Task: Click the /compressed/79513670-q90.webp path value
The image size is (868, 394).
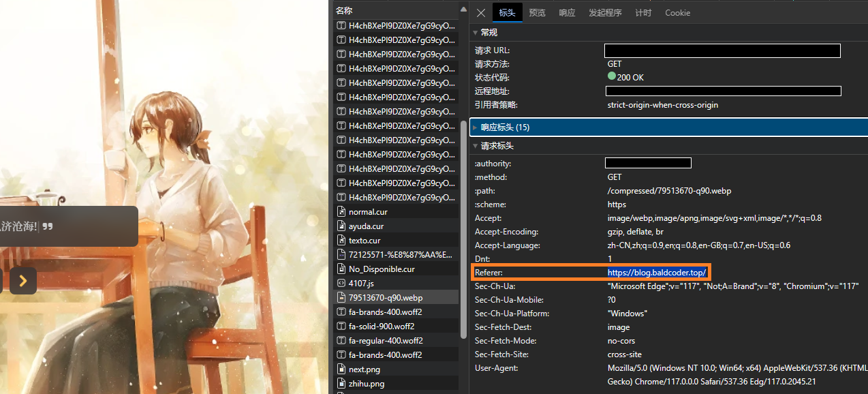Action: pos(669,191)
